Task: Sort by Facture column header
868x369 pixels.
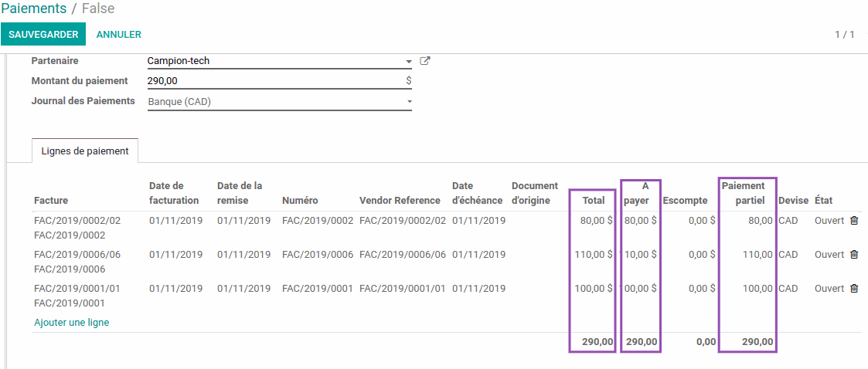Action: [51, 201]
